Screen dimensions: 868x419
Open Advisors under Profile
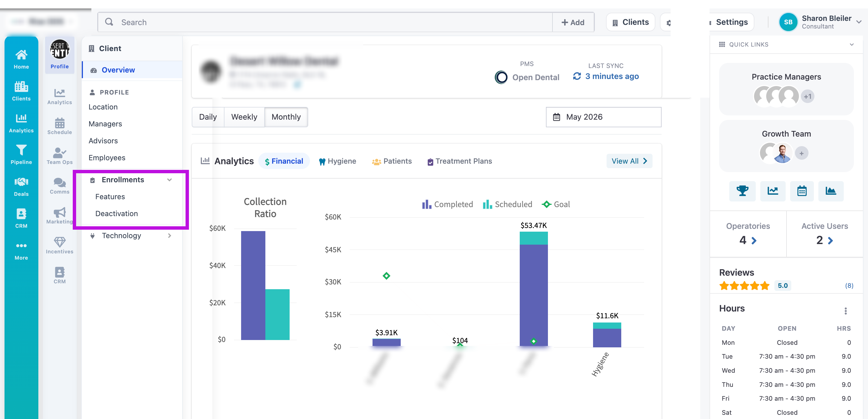tap(103, 141)
